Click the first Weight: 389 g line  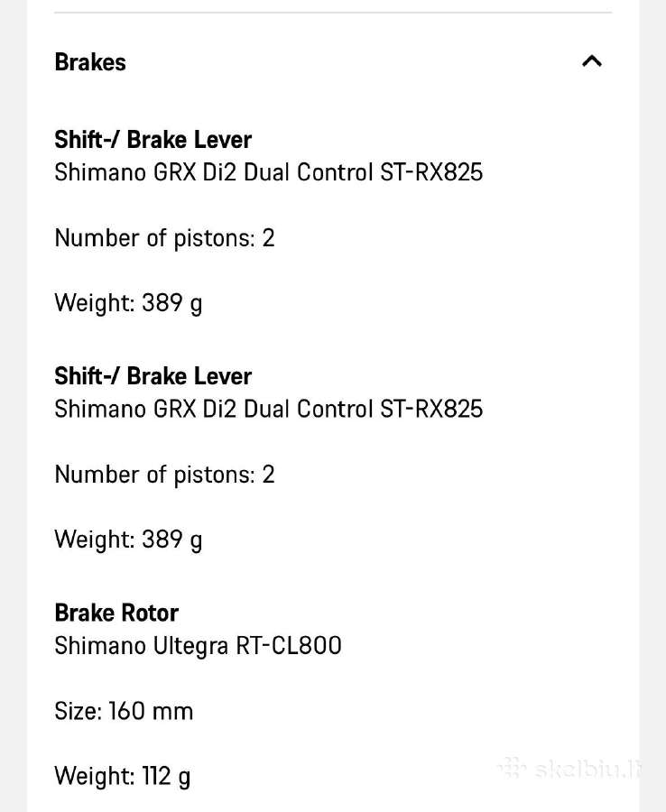128,303
